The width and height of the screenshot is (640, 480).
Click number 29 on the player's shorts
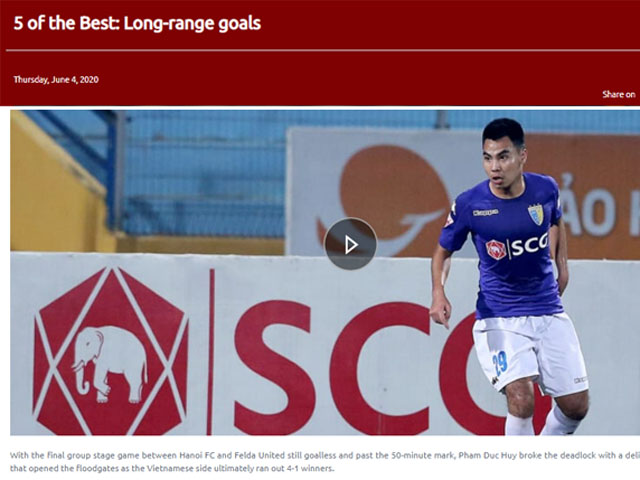(x=500, y=363)
